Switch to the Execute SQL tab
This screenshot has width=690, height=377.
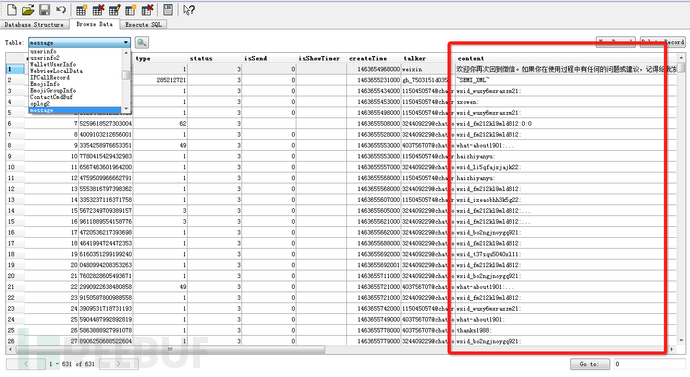pyautogui.click(x=143, y=25)
